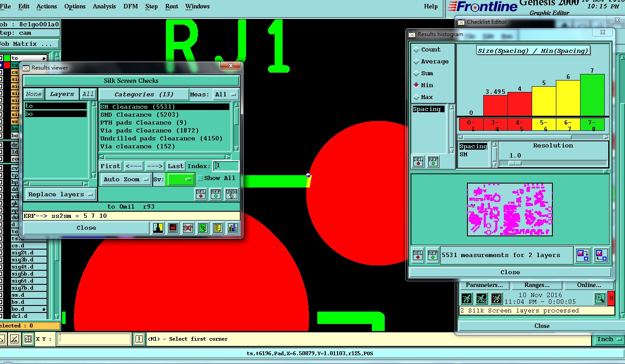This screenshot has width=625, height=364.
Task: Click UNDO icon in Results viewer
Action: pos(232,194)
